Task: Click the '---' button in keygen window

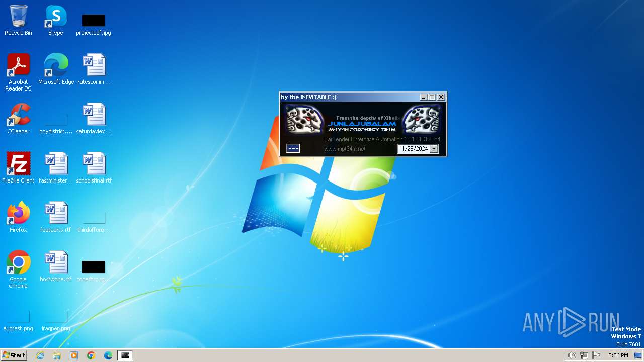Action: click(x=293, y=148)
